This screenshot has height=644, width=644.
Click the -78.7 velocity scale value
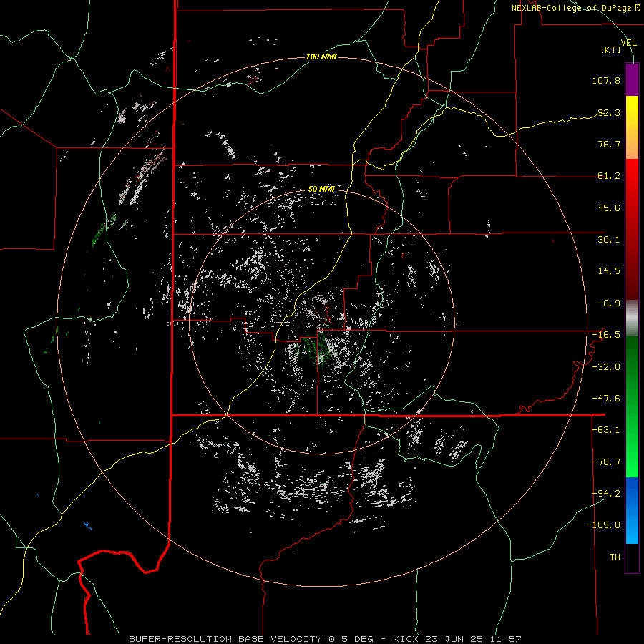click(x=606, y=462)
